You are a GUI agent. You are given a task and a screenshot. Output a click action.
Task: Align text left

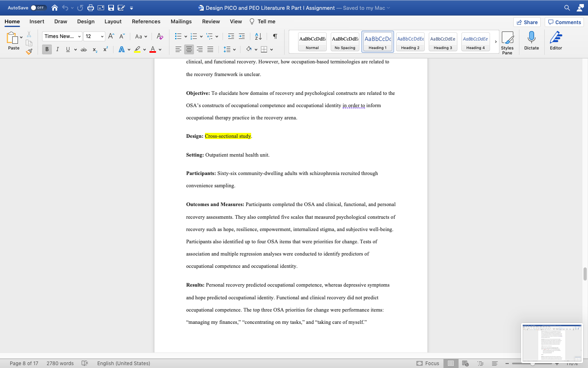coord(178,49)
